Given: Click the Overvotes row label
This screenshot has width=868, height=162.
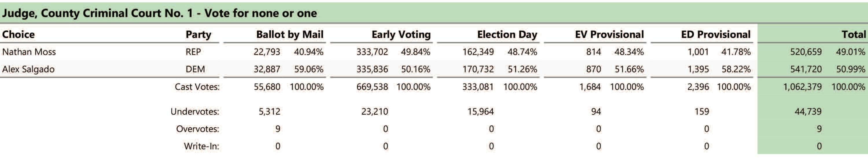Looking at the screenshot, I should pos(197,129).
